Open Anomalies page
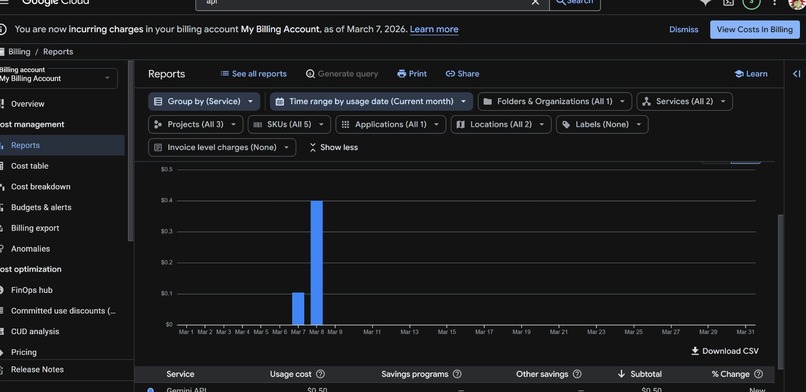Viewport: 806px width, 392px height. click(x=30, y=249)
